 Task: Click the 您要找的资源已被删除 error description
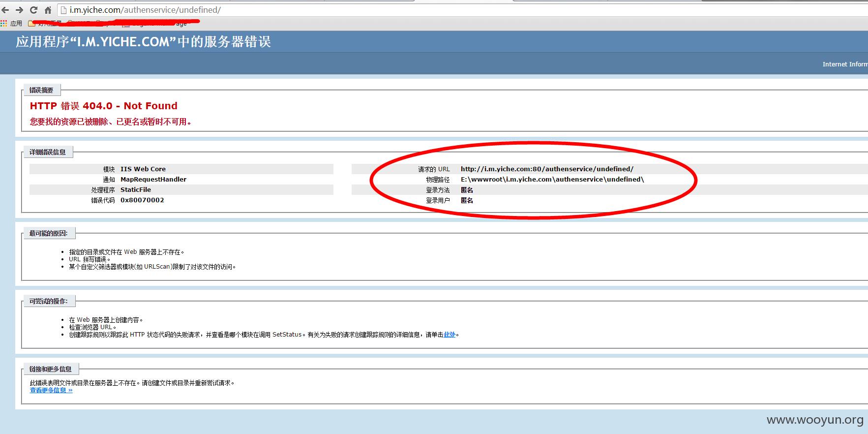pyautogui.click(x=111, y=122)
